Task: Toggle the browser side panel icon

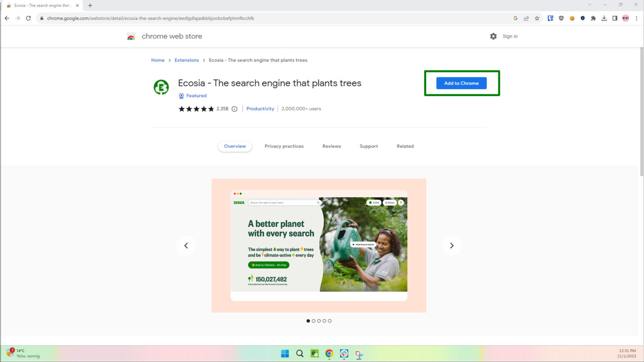Action: pyautogui.click(x=615, y=18)
